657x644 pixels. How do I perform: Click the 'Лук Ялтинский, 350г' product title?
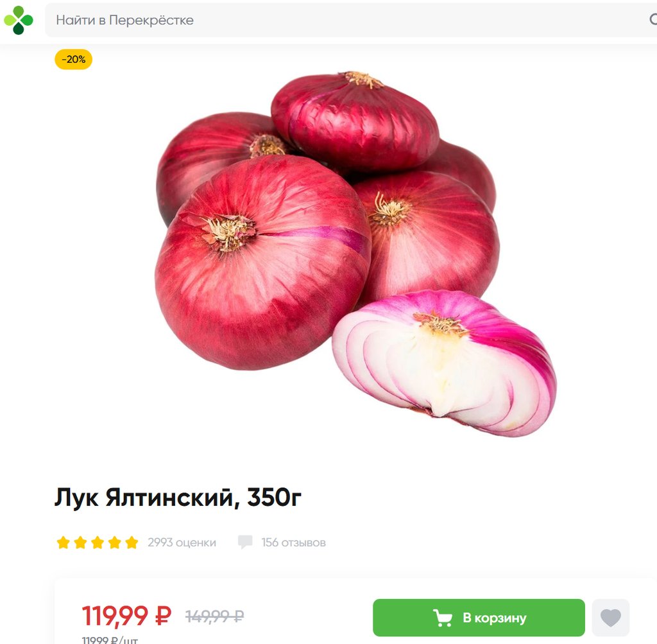178,498
